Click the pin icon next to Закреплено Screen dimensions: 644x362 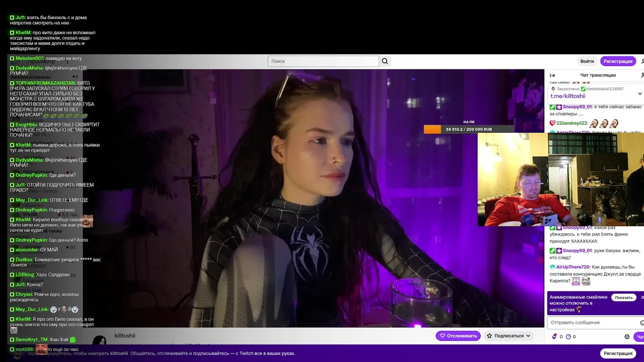(553, 89)
